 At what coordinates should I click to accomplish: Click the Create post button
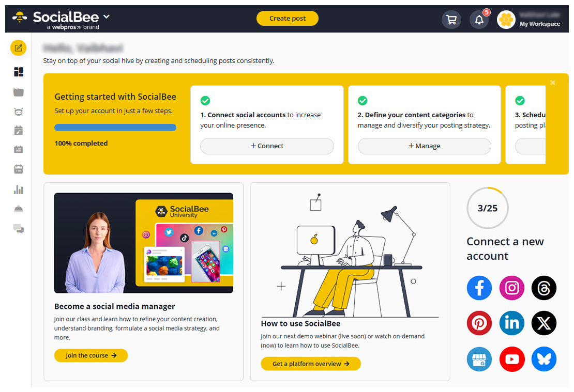[x=288, y=18]
